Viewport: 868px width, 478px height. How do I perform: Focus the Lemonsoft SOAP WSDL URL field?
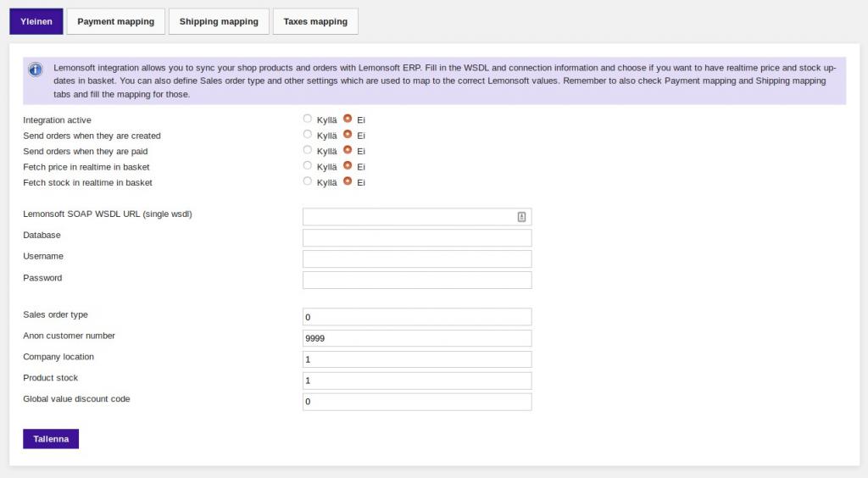tap(417, 217)
